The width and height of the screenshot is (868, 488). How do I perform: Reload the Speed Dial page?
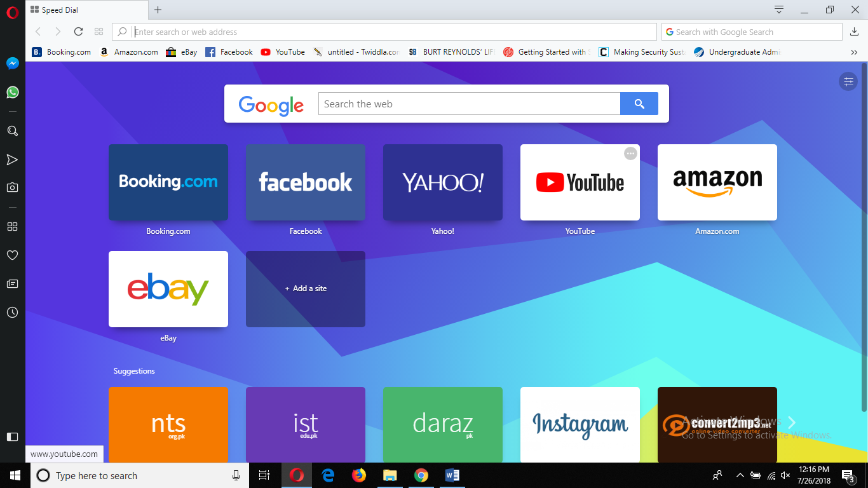78,31
